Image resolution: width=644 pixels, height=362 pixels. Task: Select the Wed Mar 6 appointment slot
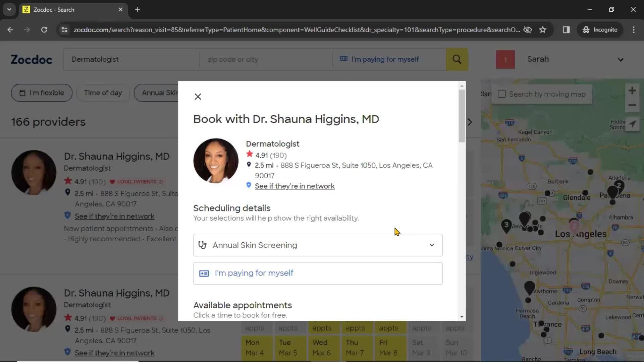coord(324,348)
